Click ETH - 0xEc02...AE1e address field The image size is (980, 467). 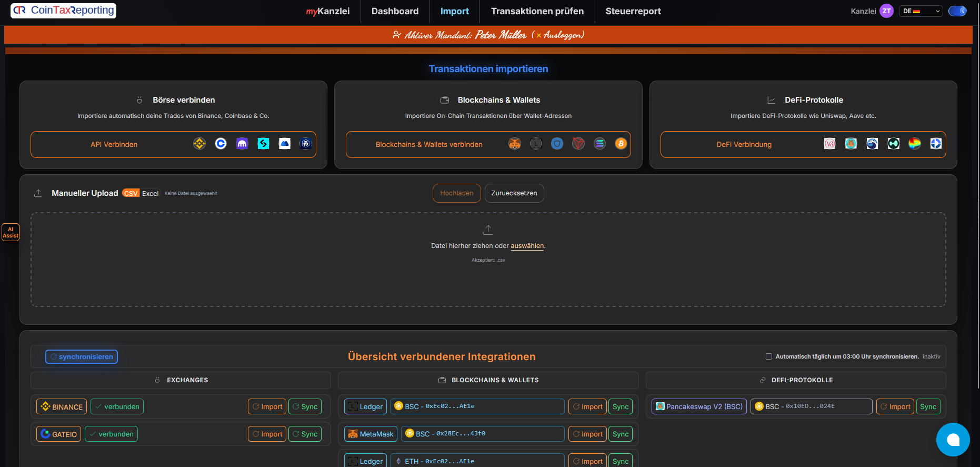pyautogui.click(x=477, y=461)
